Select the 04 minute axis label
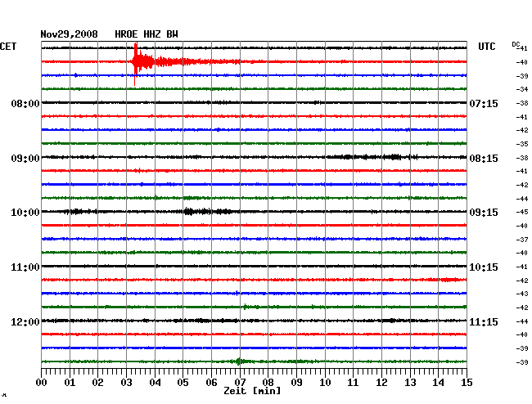This screenshot has width=532, height=404. pyautogui.click(x=155, y=382)
